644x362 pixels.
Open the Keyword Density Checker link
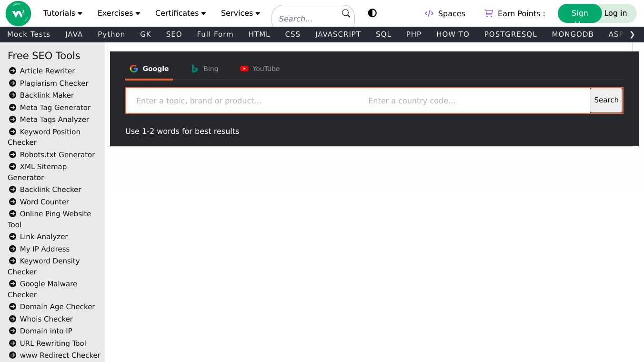(x=44, y=266)
